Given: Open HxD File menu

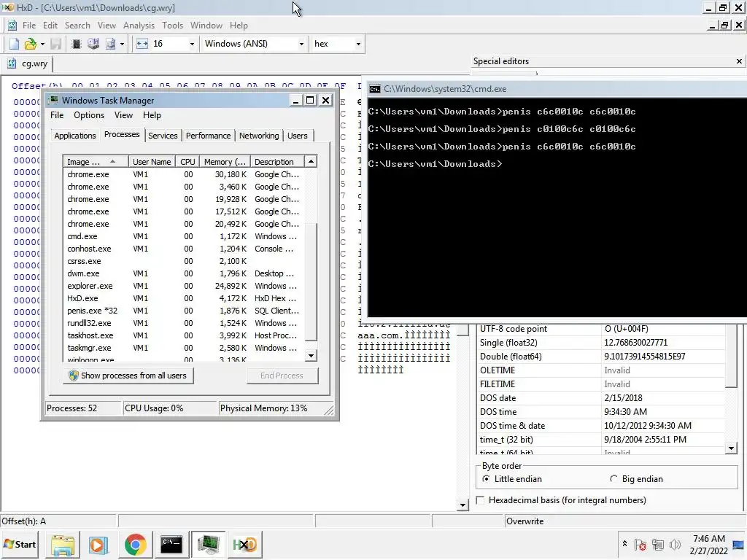Looking at the screenshot, I should [29, 26].
